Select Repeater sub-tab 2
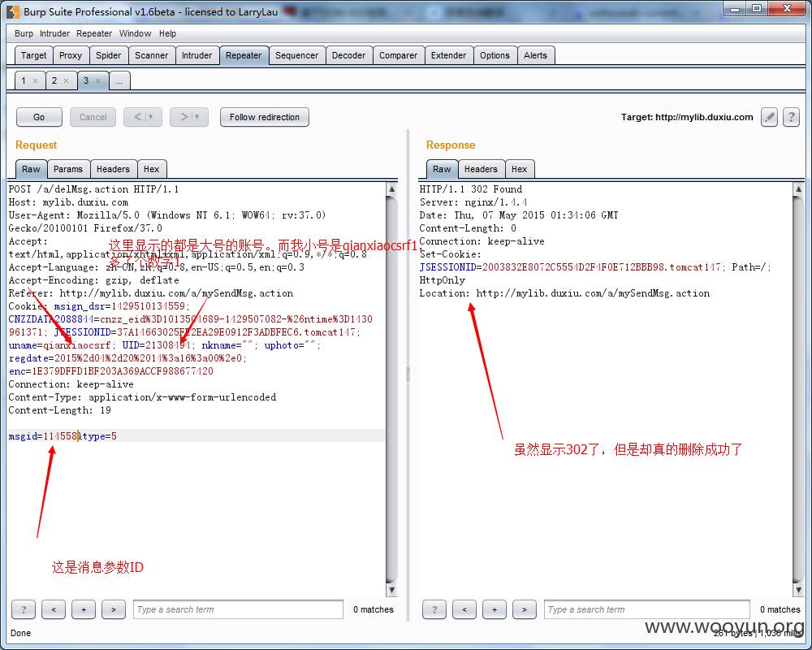This screenshot has height=650, width=812. 54,81
